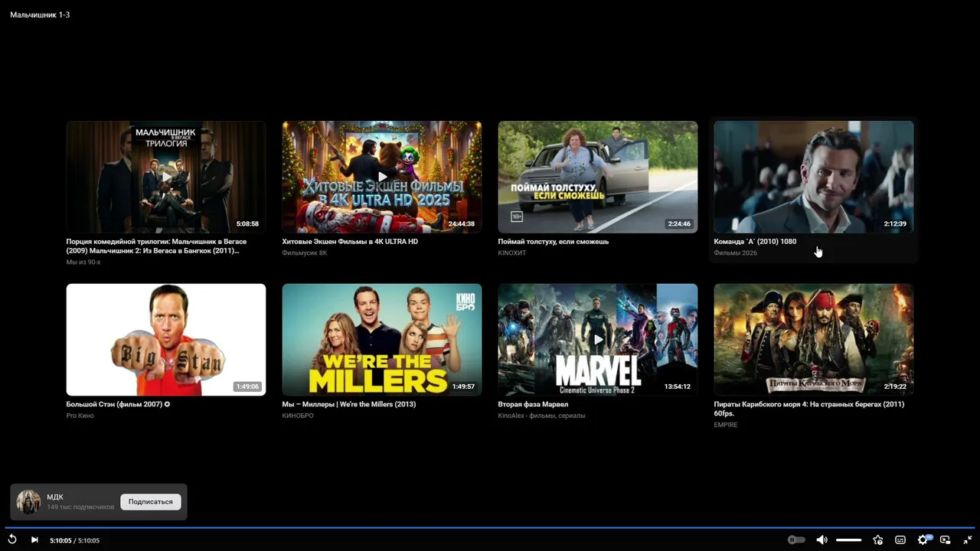
Task: Open player settings gear
Action: coord(923,540)
